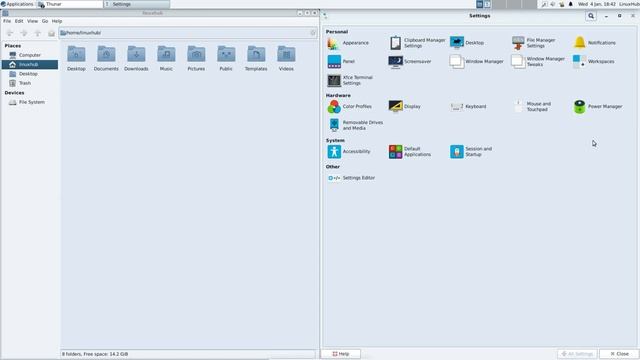Switch to first workspace in pager

point(480,4)
